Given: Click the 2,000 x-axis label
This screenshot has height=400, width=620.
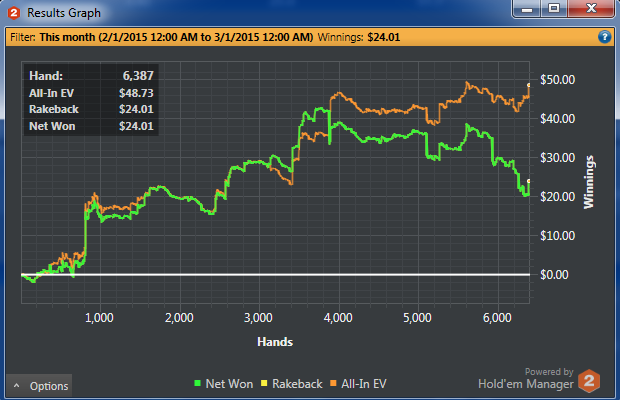Looking at the screenshot, I should point(179,318).
